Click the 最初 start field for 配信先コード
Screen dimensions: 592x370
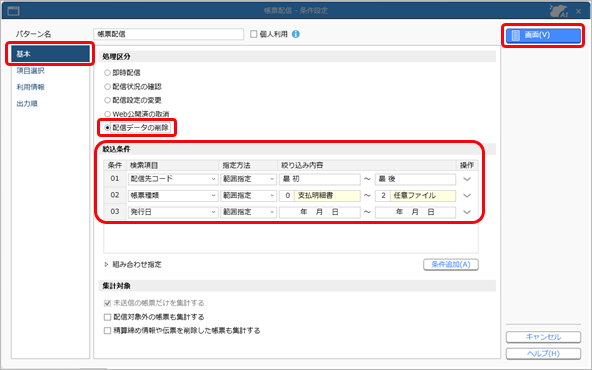[320, 179]
